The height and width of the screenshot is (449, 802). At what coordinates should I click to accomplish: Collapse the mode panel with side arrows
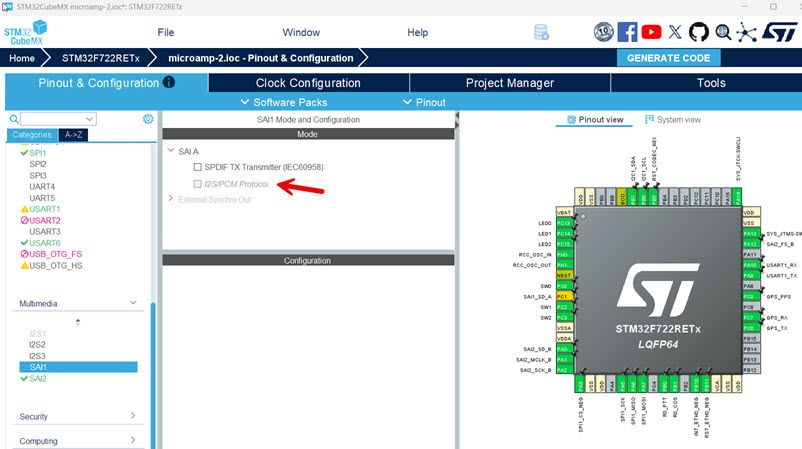point(457,121)
